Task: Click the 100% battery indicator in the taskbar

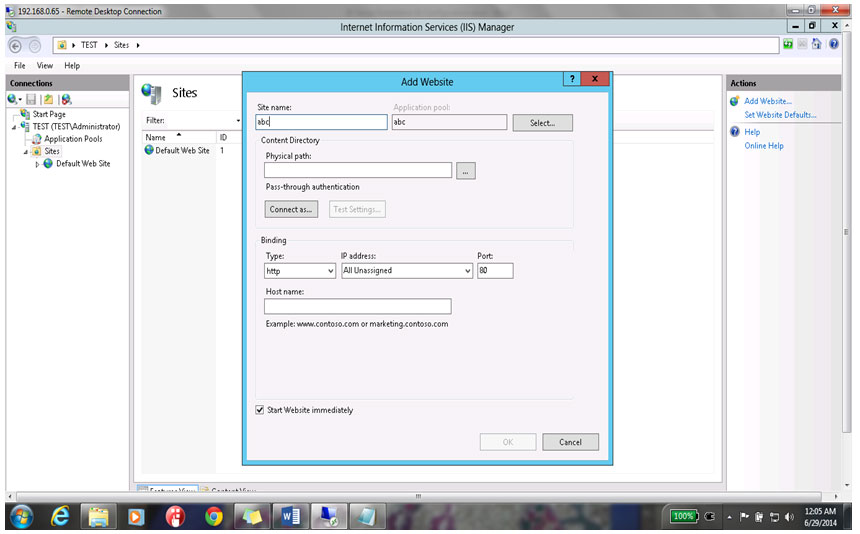Action: click(683, 516)
